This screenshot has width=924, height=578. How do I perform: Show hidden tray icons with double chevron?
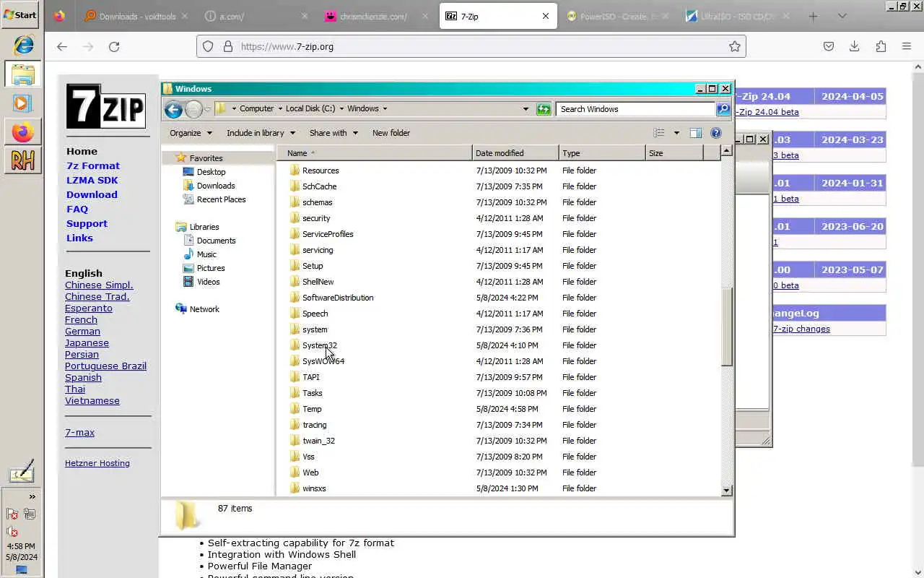coord(32,496)
